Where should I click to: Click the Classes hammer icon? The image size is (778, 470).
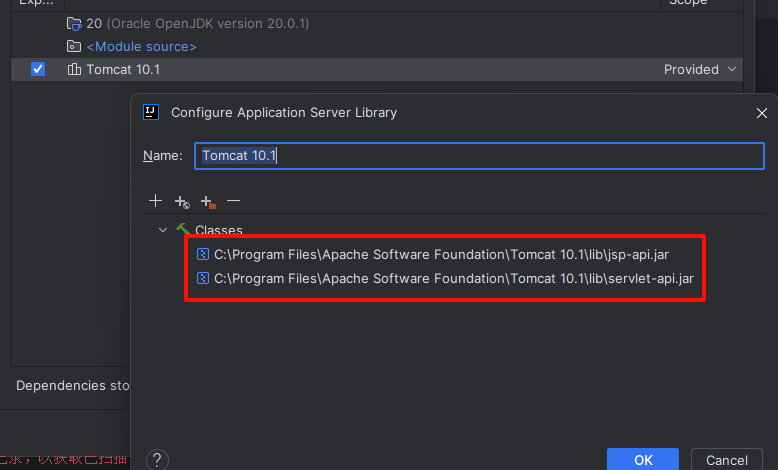click(183, 229)
